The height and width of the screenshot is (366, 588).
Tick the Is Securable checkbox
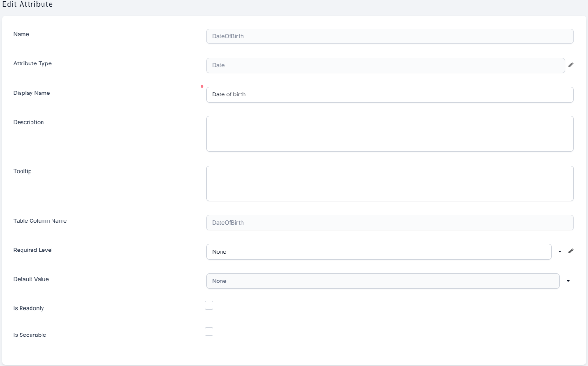(209, 332)
